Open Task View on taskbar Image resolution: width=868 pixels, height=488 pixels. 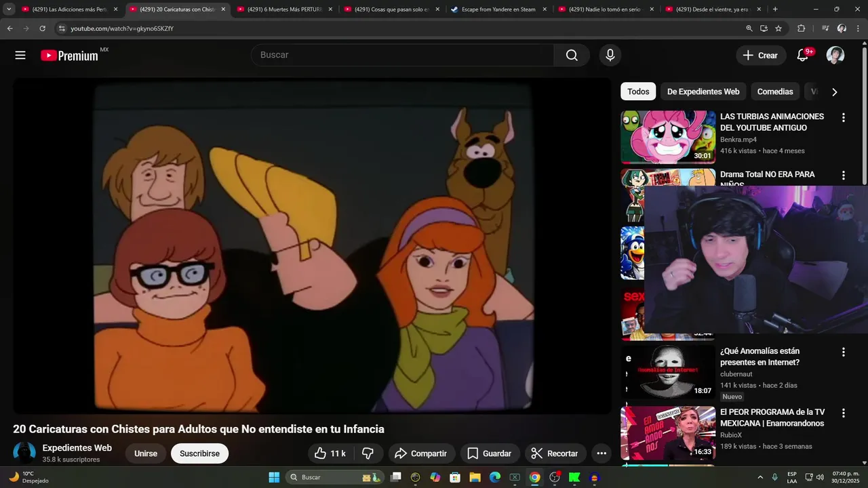[396, 477]
